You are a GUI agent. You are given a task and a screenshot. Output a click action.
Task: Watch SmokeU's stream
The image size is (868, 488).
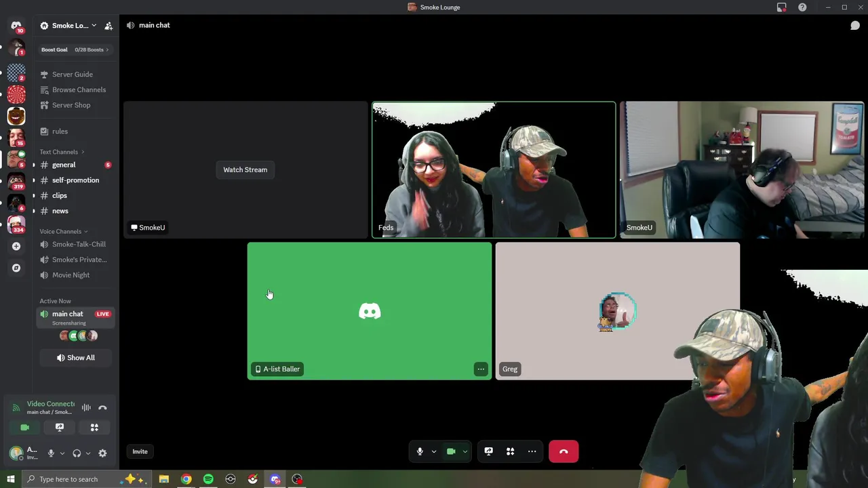[x=245, y=169]
